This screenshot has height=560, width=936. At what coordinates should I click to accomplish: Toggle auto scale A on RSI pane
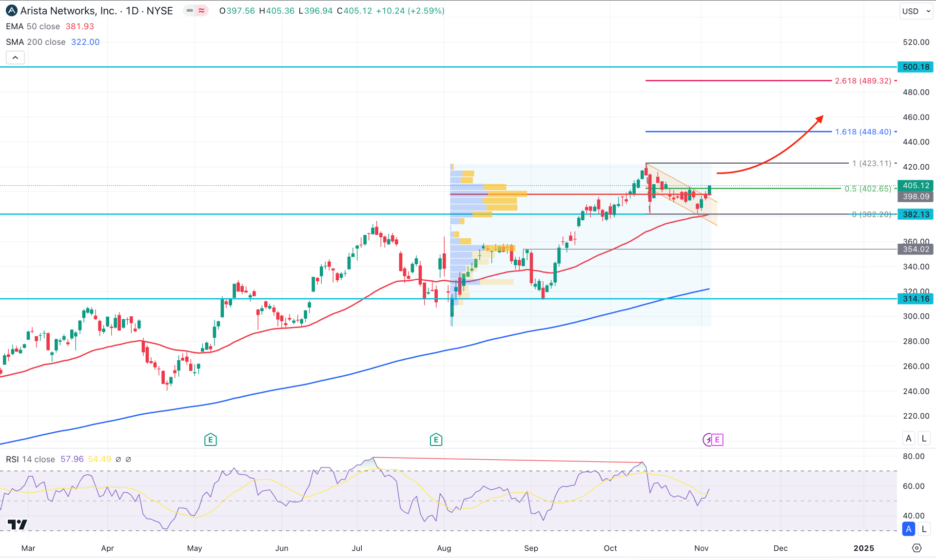908,529
